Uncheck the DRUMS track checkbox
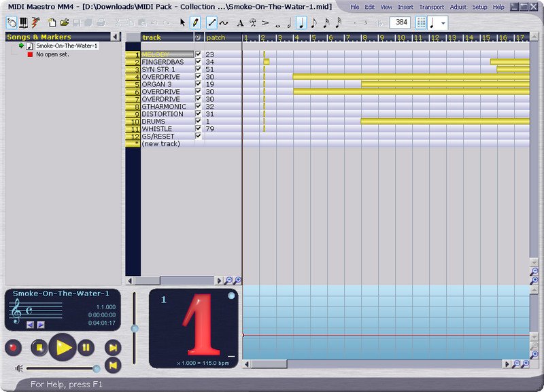Screen dimensions: 544x392 [x=199, y=122]
